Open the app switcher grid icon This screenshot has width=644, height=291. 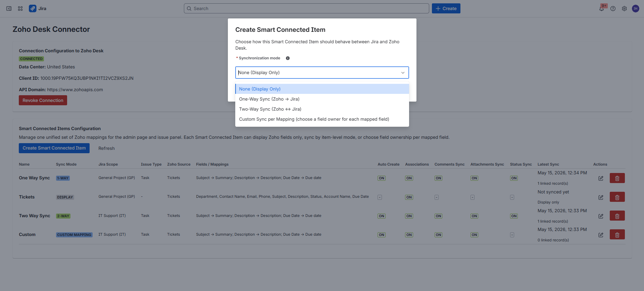pos(20,8)
